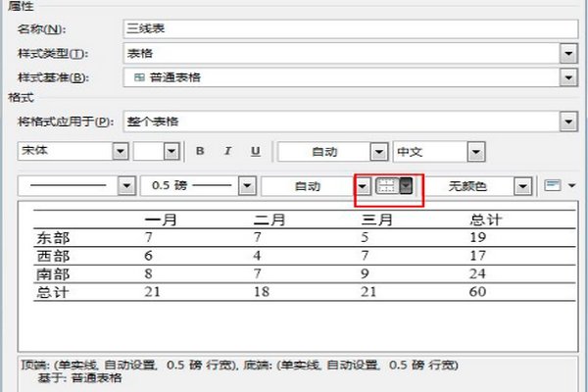Image resolution: width=588 pixels, height=392 pixels.
Task: Open the border color 自动 dropdown
Action: [363, 186]
